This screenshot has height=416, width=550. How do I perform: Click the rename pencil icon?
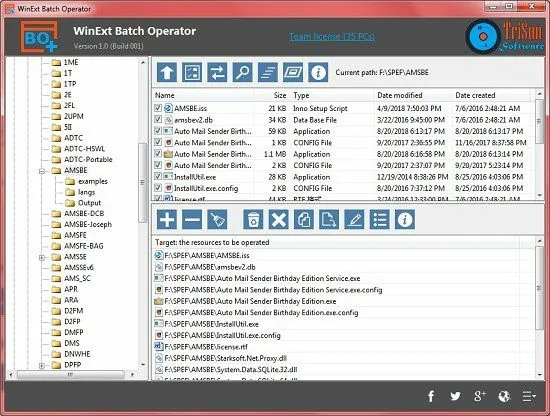coord(354,220)
